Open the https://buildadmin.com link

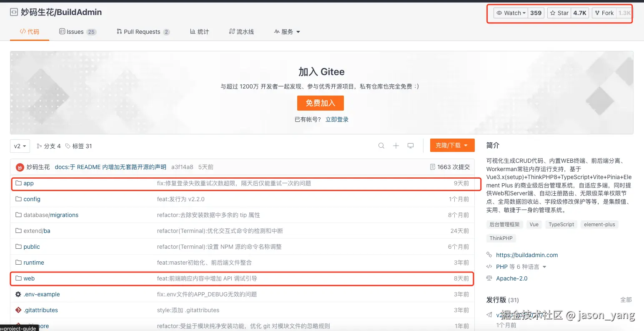point(527,255)
